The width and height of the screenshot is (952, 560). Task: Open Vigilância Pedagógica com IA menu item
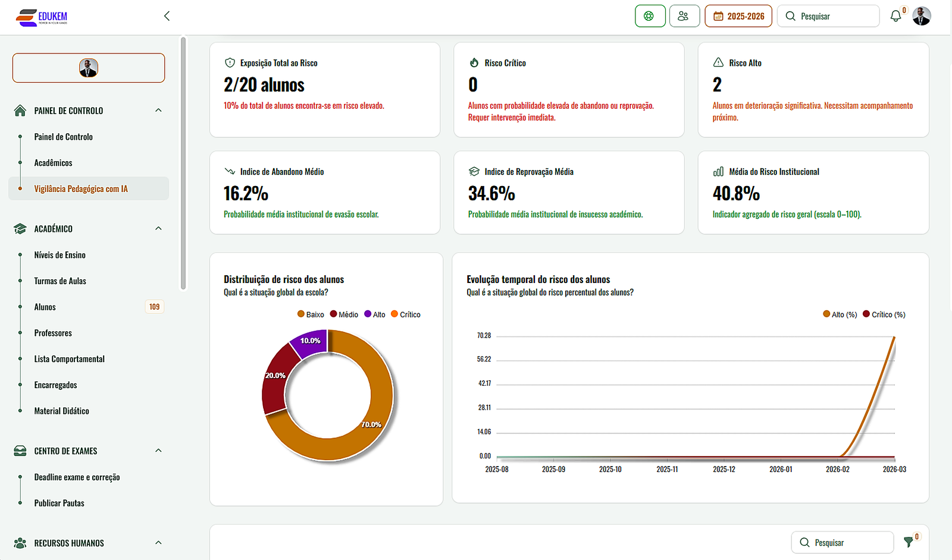coord(81,189)
